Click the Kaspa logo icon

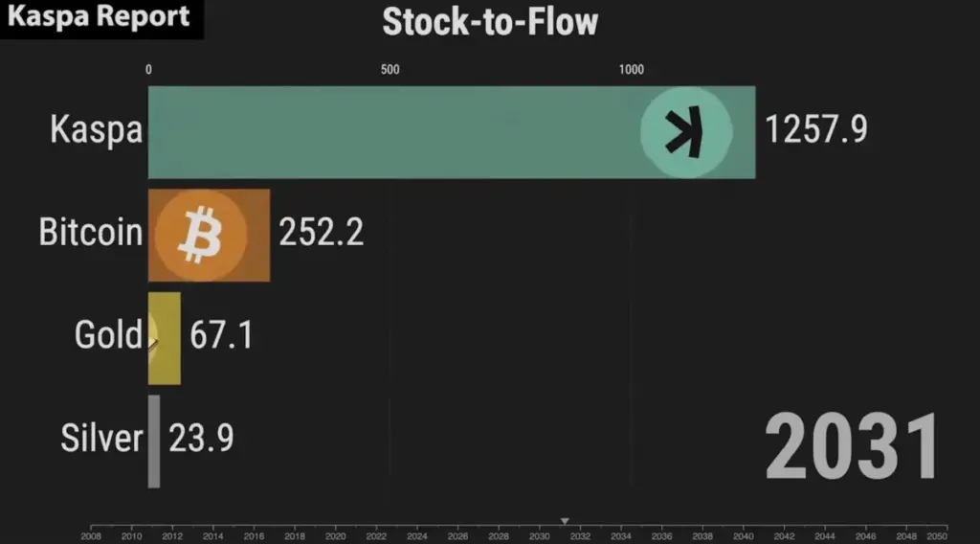pos(686,132)
